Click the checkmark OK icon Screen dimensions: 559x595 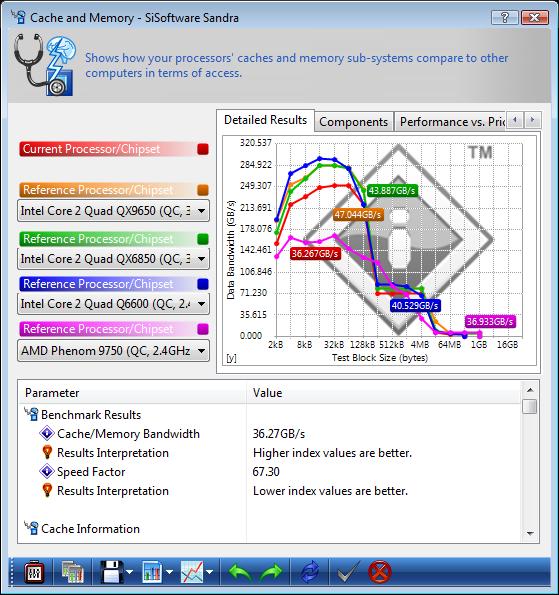(348, 572)
